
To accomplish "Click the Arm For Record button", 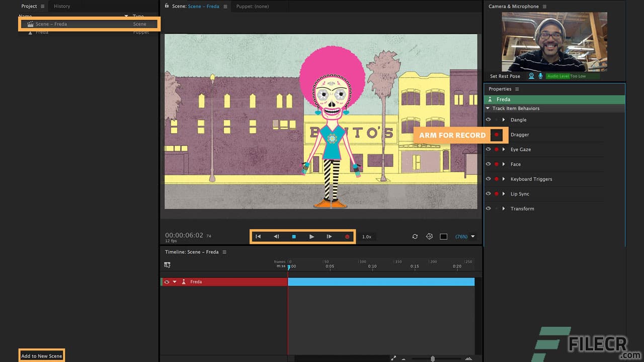I will (x=452, y=135).
